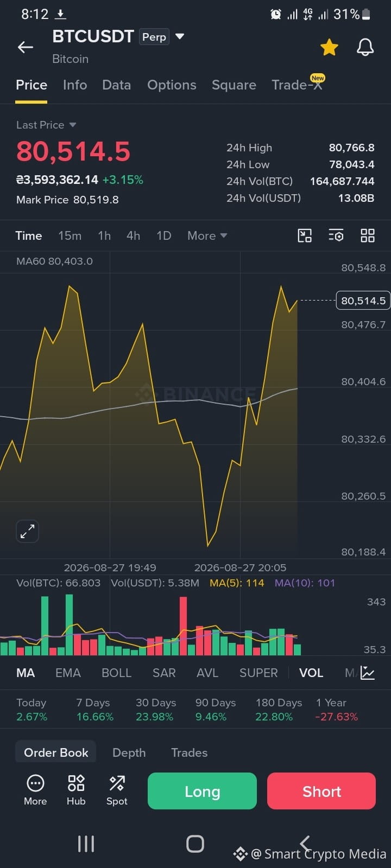The height and width of the screenshot is (868, 391).
Task: Tap the Mark Price 80,519.8 text
Action: (x=67, y=200)
